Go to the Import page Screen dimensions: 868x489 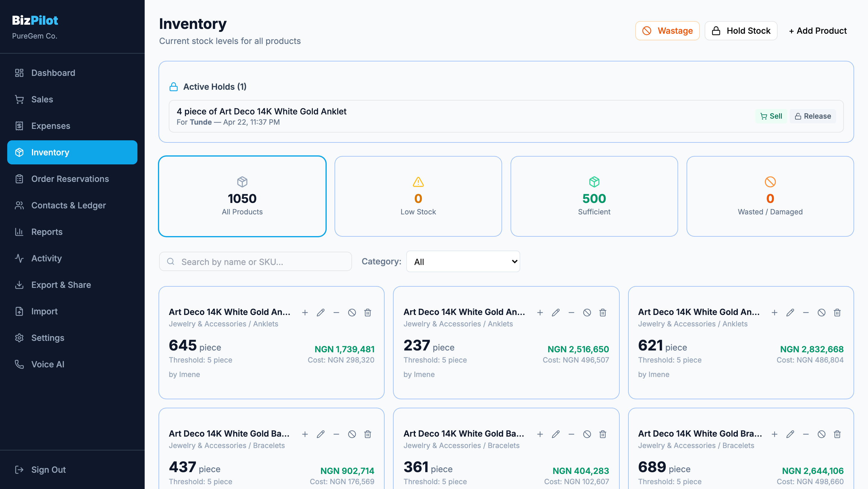tap(72, 311)
